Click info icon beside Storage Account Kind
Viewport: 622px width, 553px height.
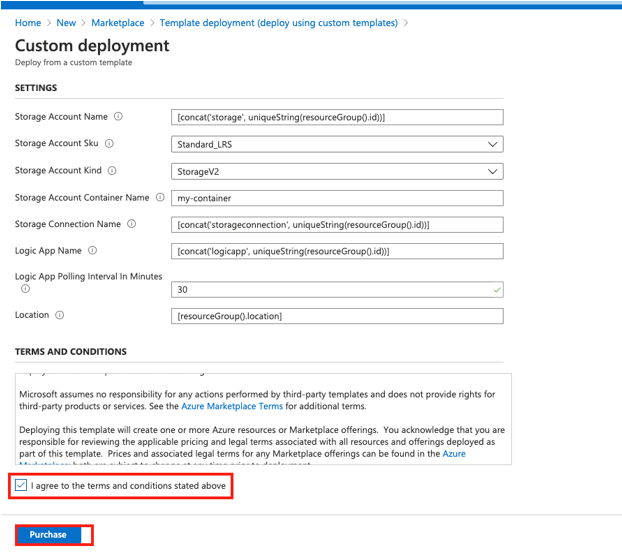[x=112, y=171]
